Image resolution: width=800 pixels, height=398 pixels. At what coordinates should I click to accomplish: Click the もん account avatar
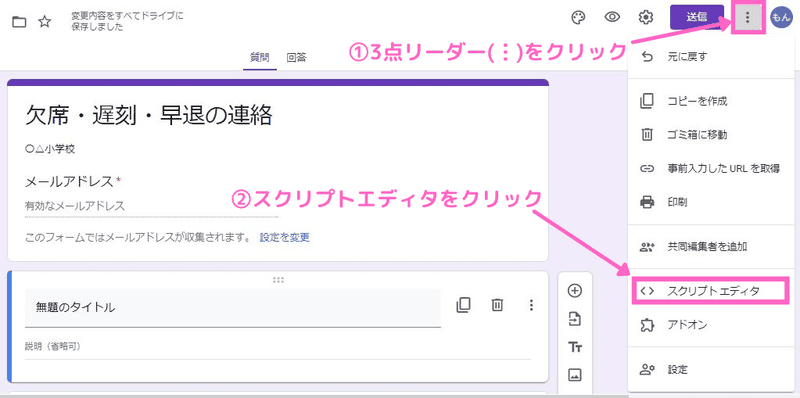point(781,17)
